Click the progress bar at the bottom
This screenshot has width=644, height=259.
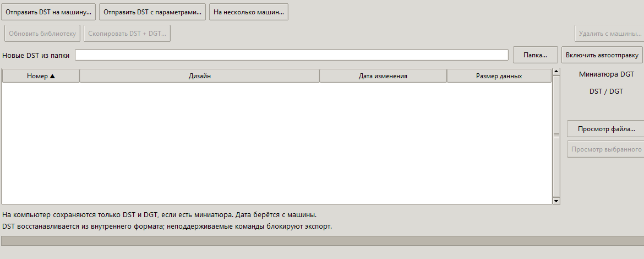tap(323, 241)
